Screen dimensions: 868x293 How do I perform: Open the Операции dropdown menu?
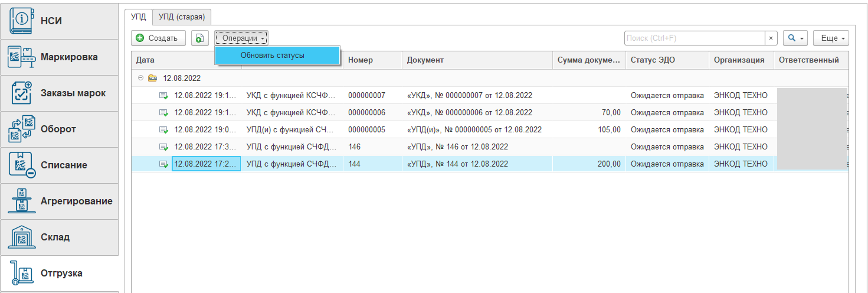point(241,38)
